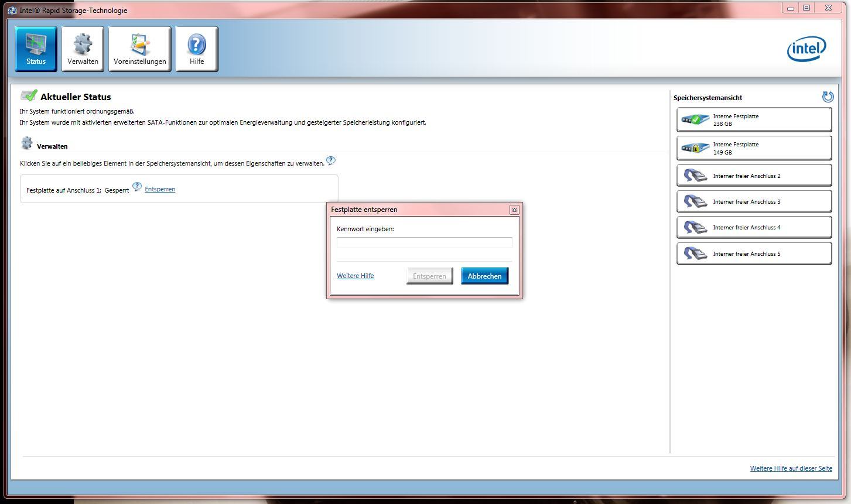This screenshot has height=504, width=851.
Task: Open the Status tab
Action: pyautogui.click(x=36, y=49)
